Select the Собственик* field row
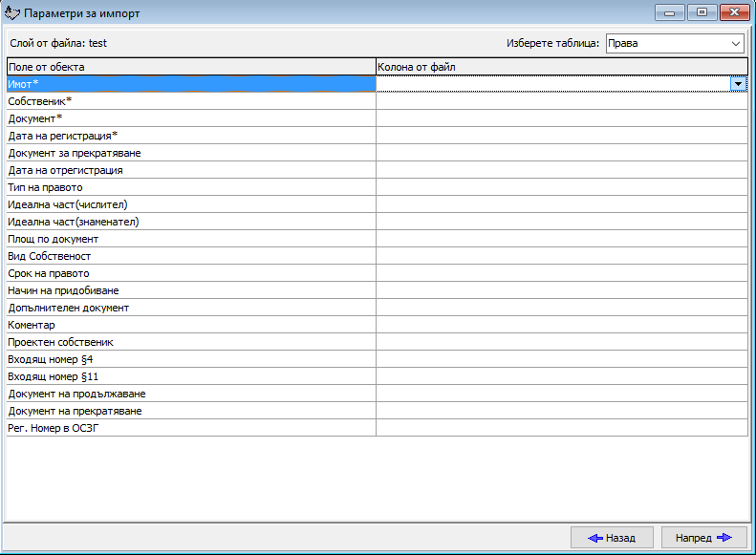The image size is (756, 555). 191,101
